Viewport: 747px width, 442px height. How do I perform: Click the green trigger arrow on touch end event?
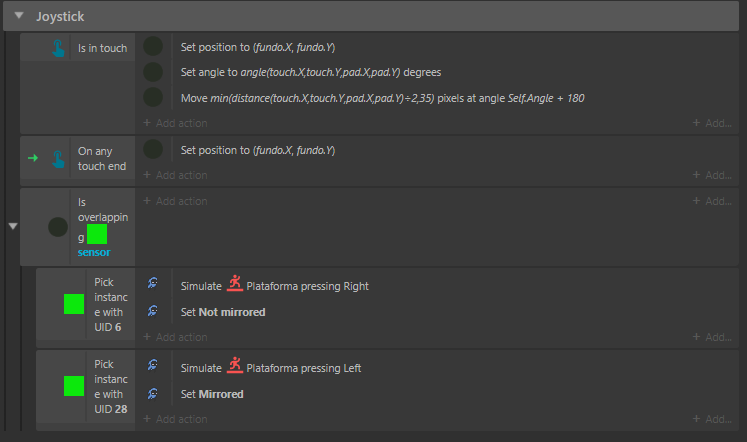33,158
